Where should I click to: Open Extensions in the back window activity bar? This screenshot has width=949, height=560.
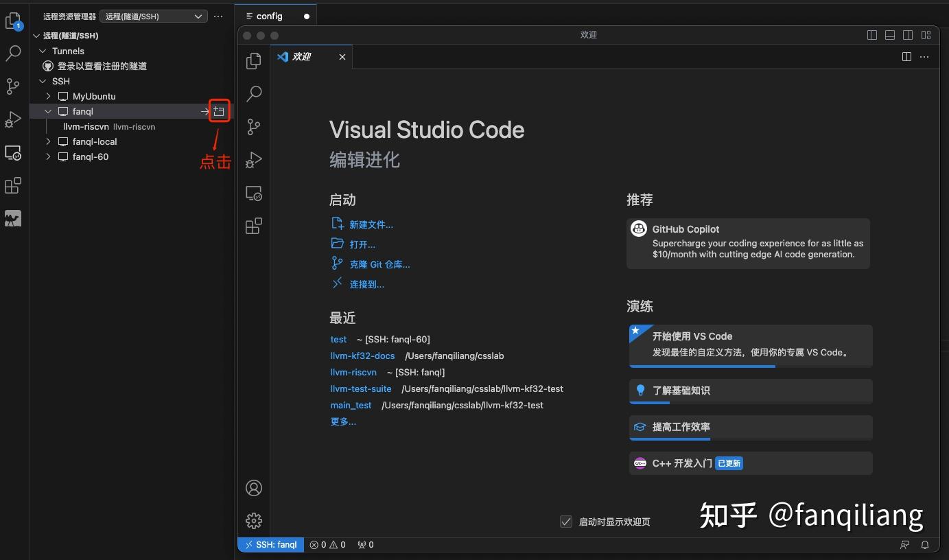click(x=13, y=185)
